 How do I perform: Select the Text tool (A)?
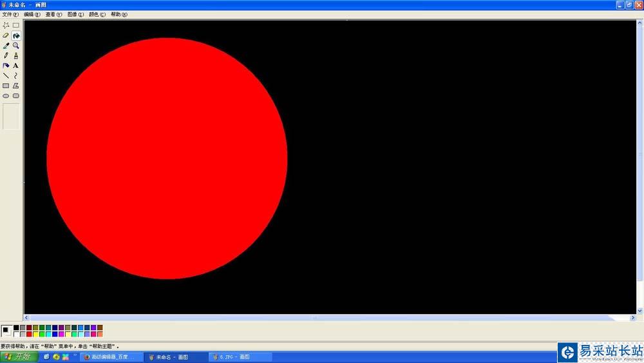[15, 65]
